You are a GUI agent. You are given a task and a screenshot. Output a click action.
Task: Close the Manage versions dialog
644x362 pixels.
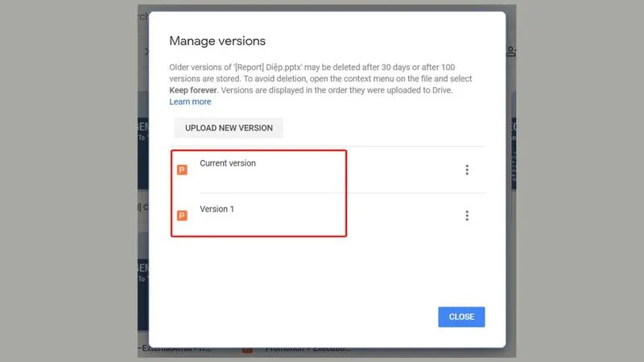pos(461,316)
